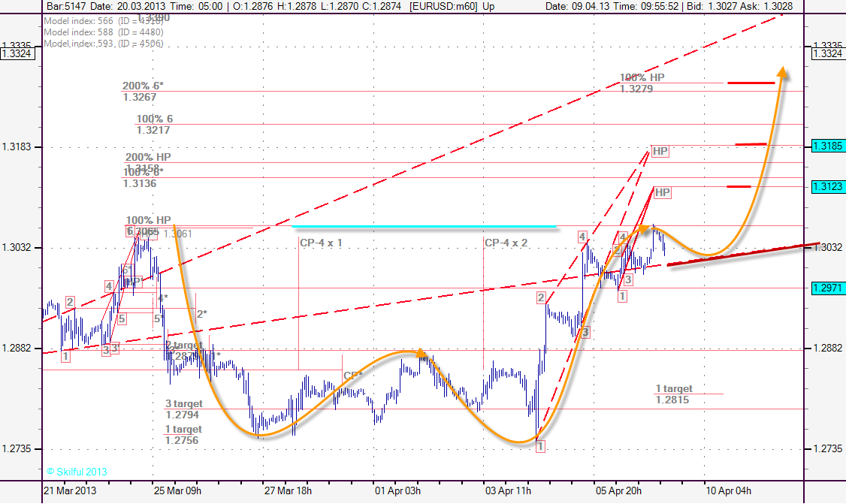Click the cyan 1.3123 price tag
The image size is (846, 504).
click(x=826, y=187)
